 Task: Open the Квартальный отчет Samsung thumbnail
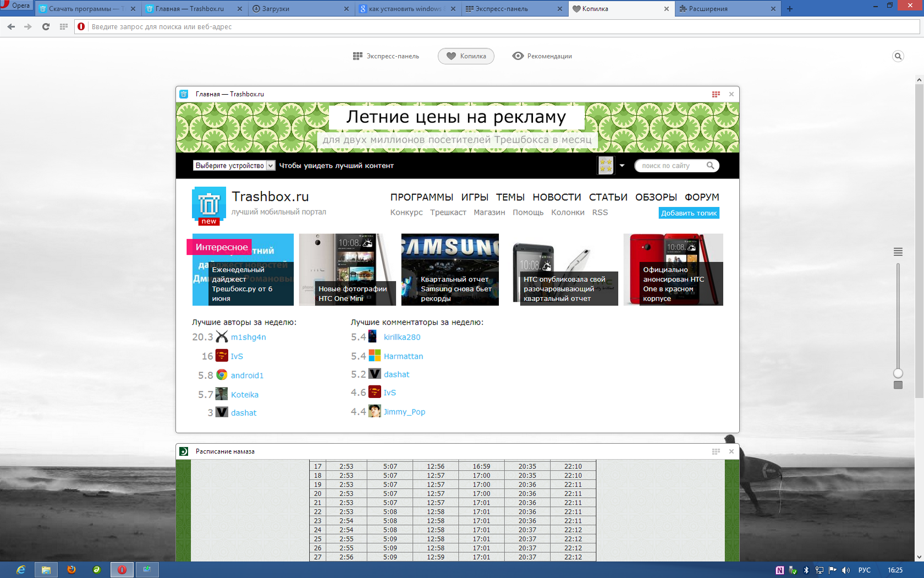pyautogui.click(x=450, y=270)
